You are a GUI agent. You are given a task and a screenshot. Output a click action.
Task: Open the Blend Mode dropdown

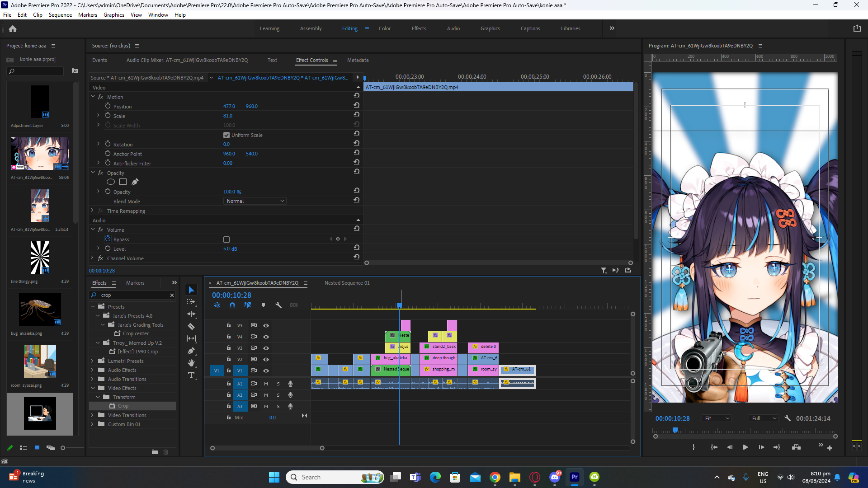point(255,201)
